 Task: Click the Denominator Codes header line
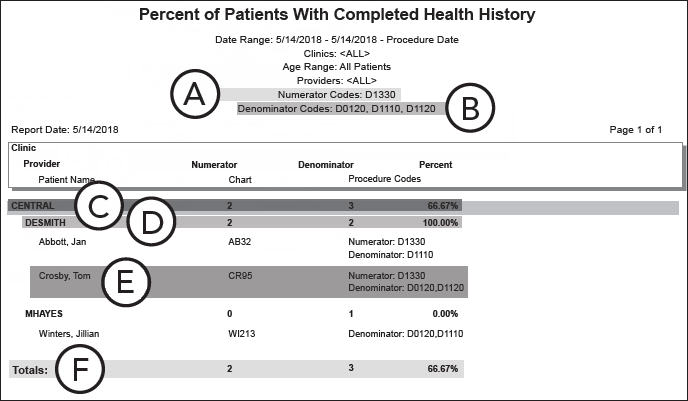tap(336, 108)
